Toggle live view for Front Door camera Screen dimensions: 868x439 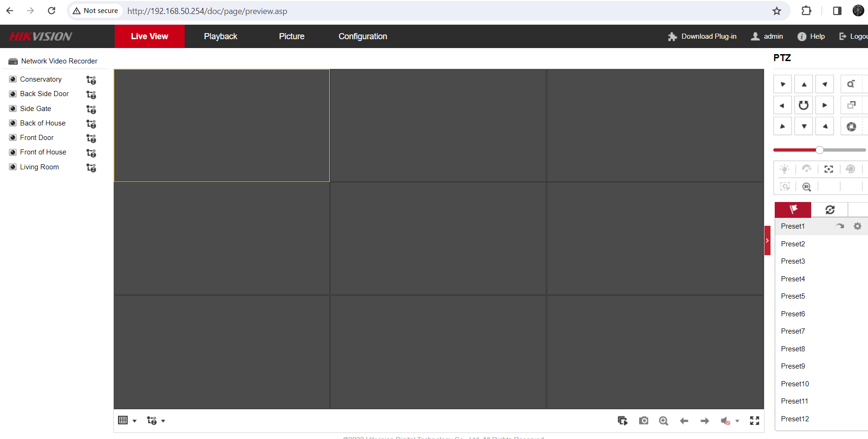coord(13,138)
